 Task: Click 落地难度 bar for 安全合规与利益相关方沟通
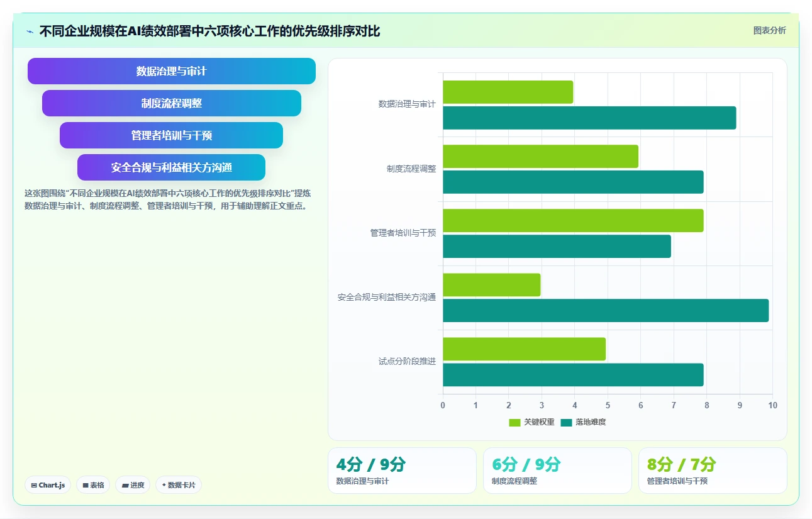click(x=606, y=310)
